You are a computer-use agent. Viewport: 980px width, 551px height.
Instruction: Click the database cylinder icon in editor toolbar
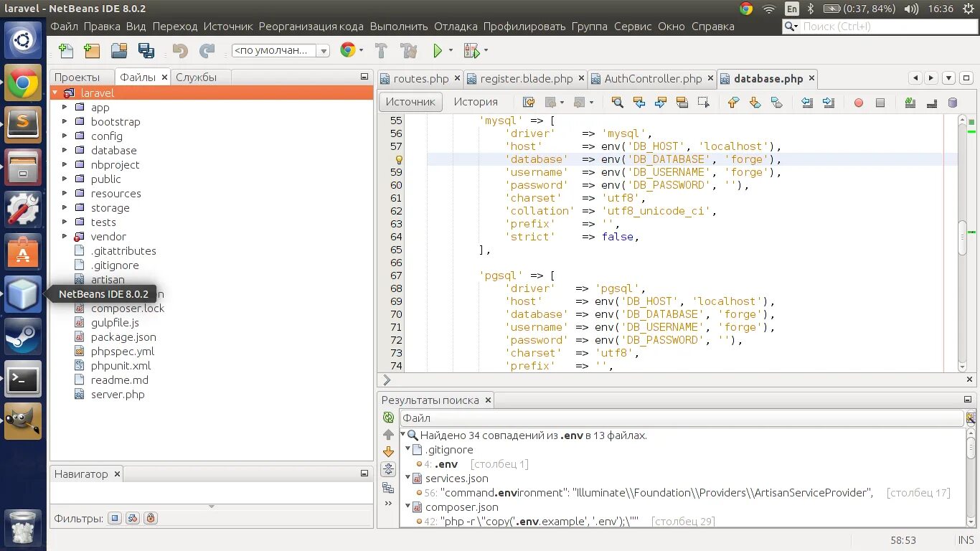tap(953, 103)
